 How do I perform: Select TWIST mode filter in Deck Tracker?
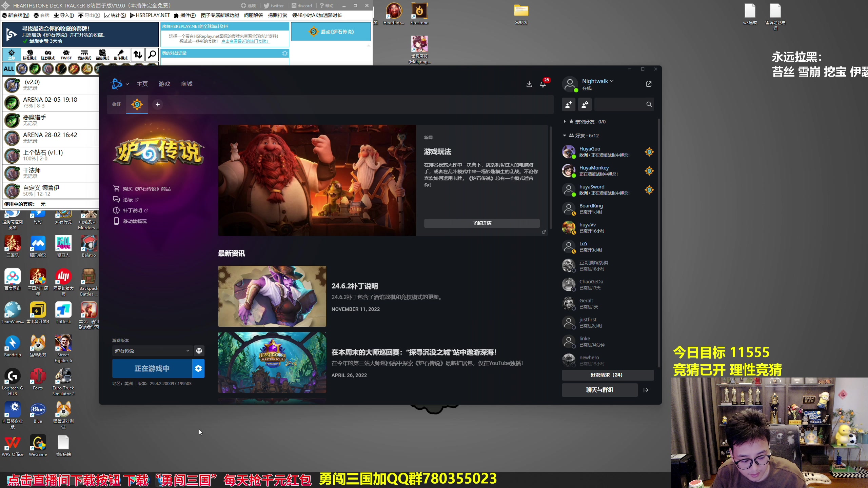66,55
